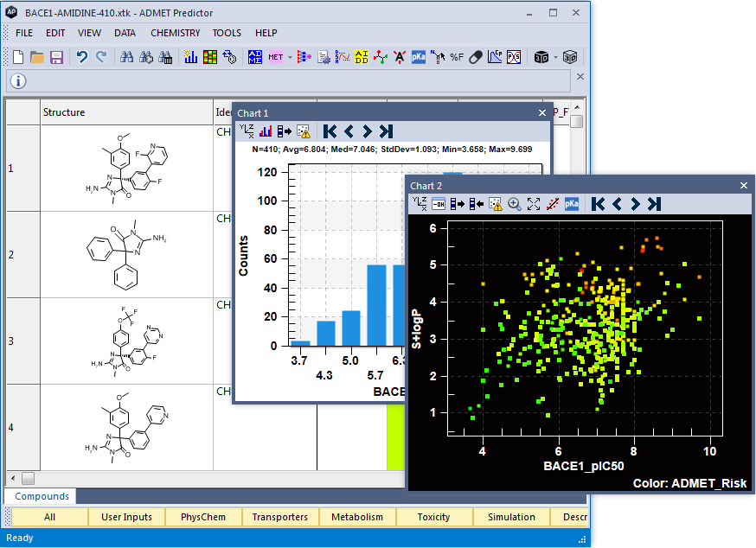The height and width of the screenshot is (548, 756).
Task: Show the Toxicity property group
Action: [x=433, y=517]
